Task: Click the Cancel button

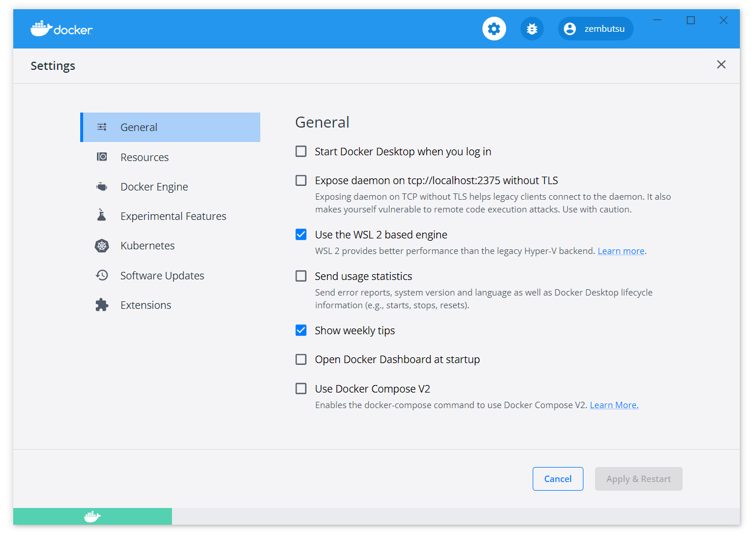Action: point(558,479)
